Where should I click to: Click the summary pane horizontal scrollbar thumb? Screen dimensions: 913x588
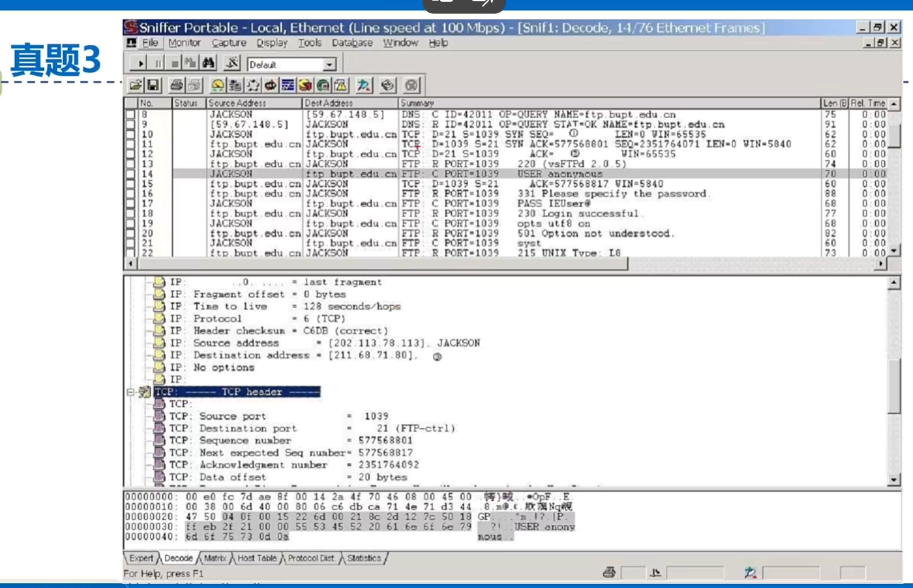(382, 263)
